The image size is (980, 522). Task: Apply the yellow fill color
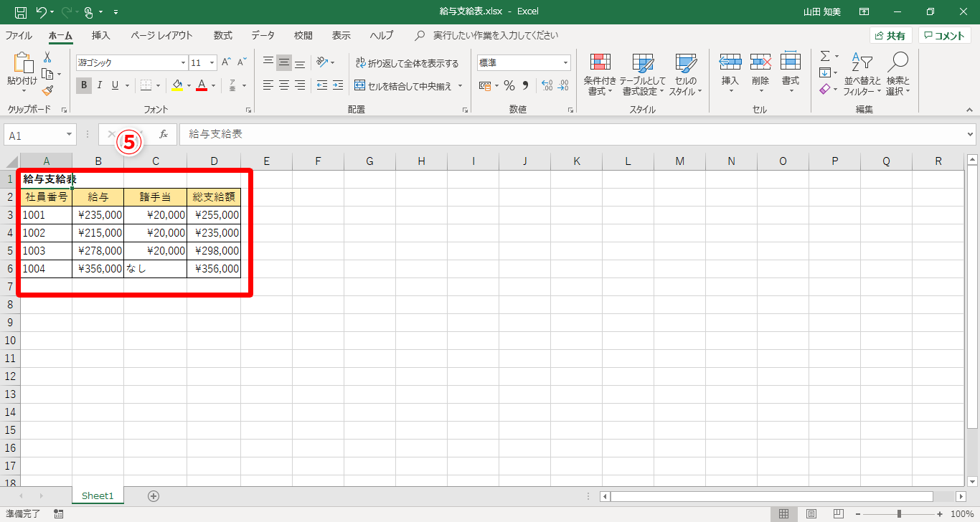coord(178,85)
